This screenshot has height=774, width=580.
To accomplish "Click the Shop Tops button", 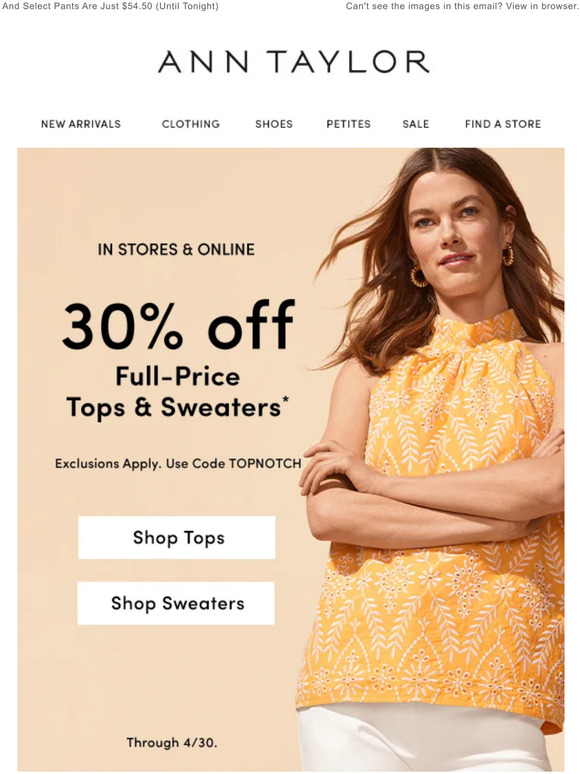I will coord(177,538).
